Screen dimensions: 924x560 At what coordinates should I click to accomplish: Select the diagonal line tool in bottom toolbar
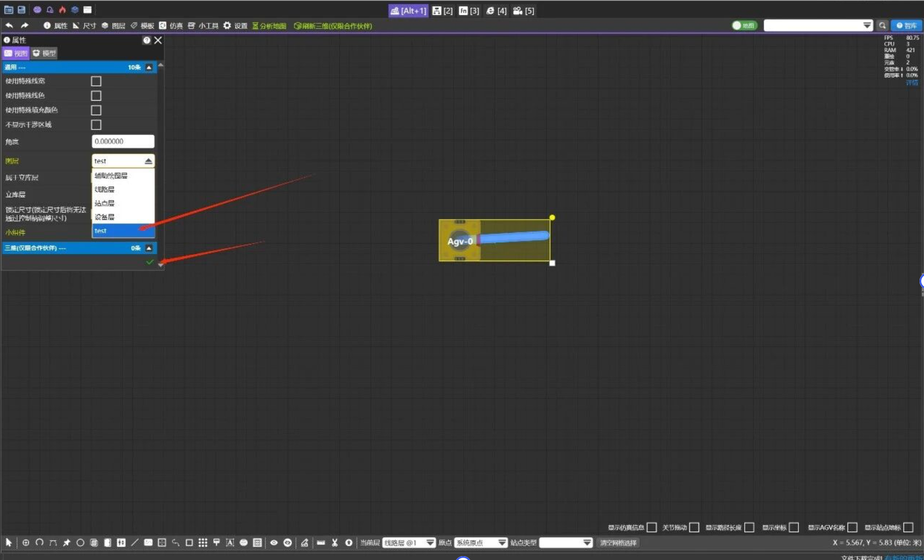tap(134, 543)
